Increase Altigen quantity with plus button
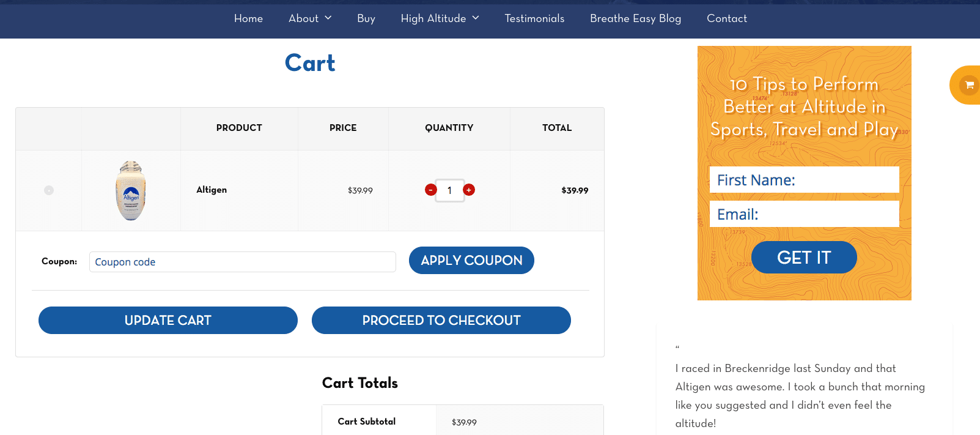Image resolution: width=980 pixels, height=435 pixels. pyautogui.click(x=469, y=190)
